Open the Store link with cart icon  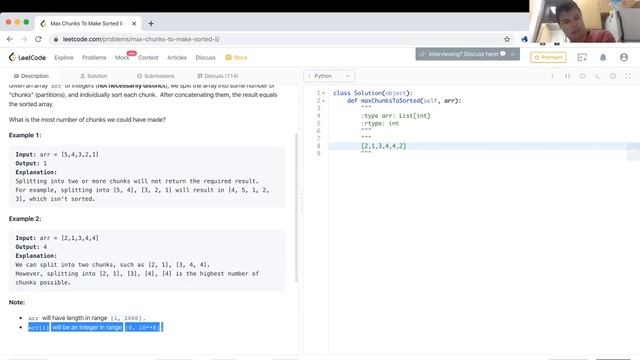(x=236, y=58)
